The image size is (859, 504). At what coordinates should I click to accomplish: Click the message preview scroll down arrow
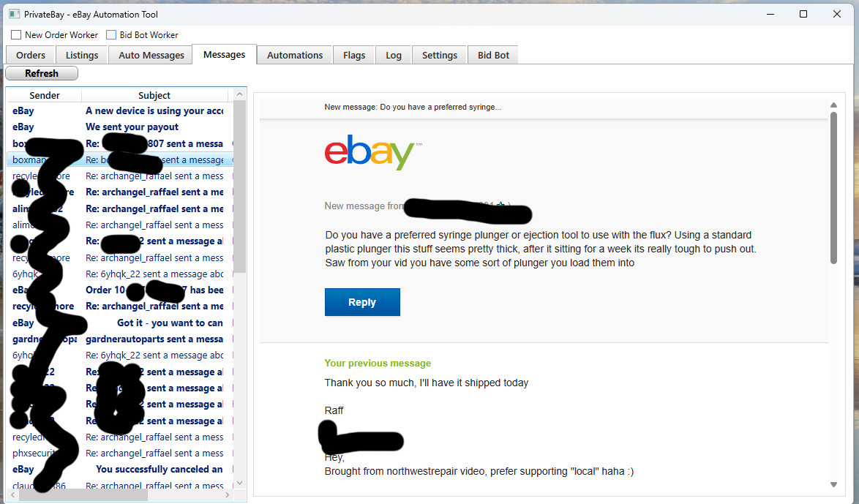[833, 484]
